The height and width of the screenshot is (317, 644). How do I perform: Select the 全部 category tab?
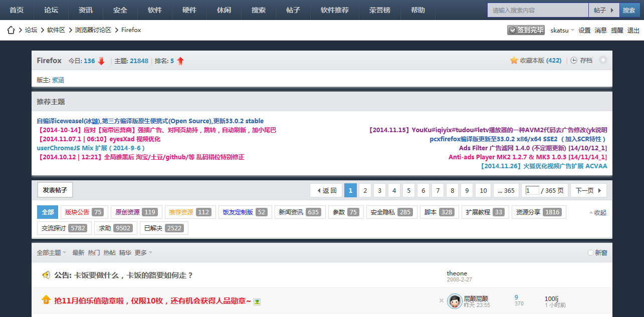pyautogui.click(x=48, y=212)
